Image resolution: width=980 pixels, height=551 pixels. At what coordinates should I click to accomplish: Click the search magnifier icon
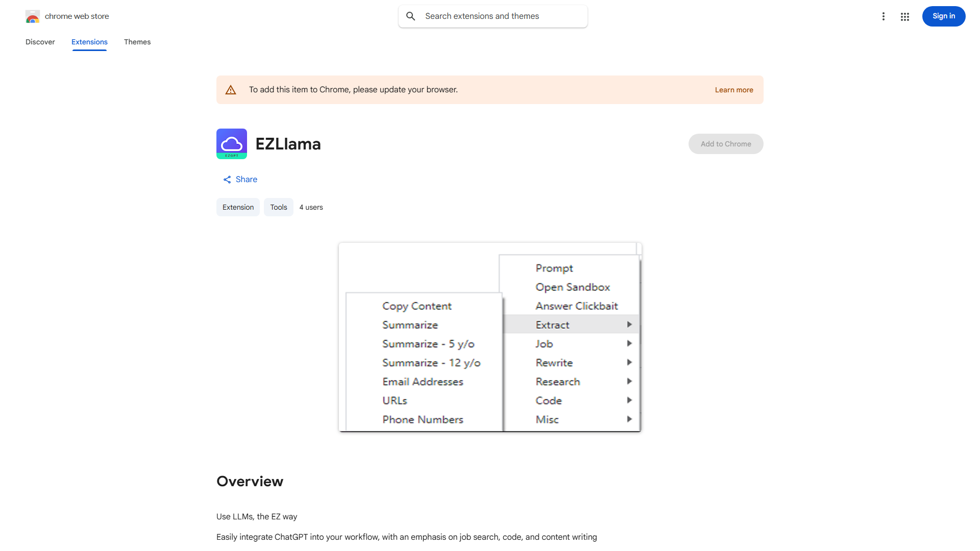pyautogui.click(x=410, y=16)
